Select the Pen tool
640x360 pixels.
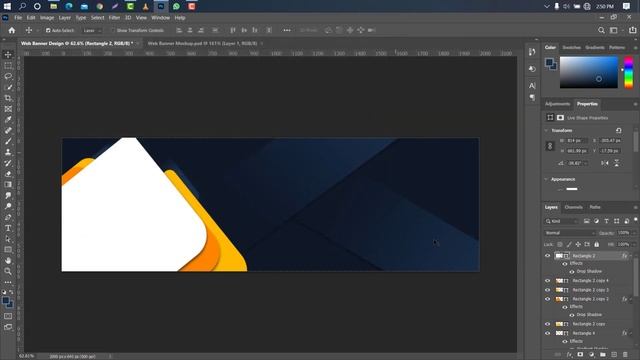[x=8, y=217]
